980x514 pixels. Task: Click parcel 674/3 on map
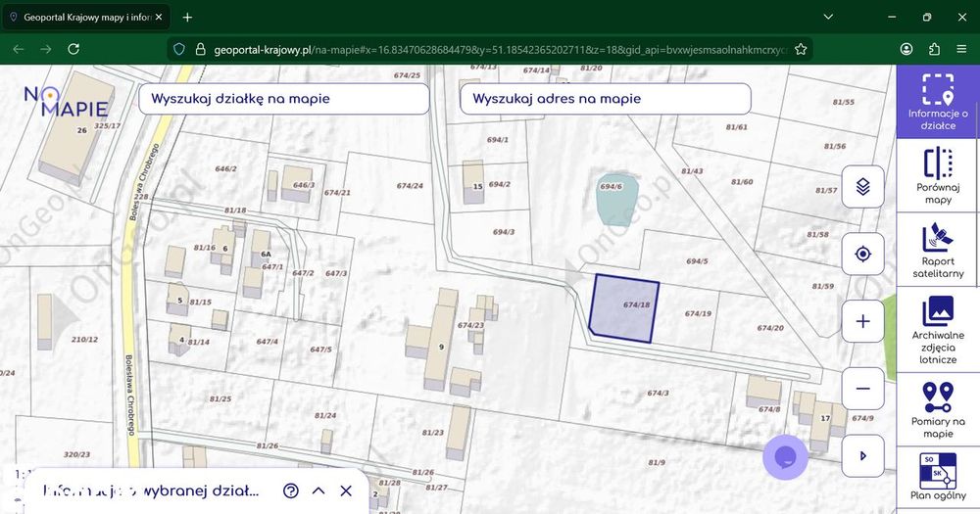[x=658, y=394]
